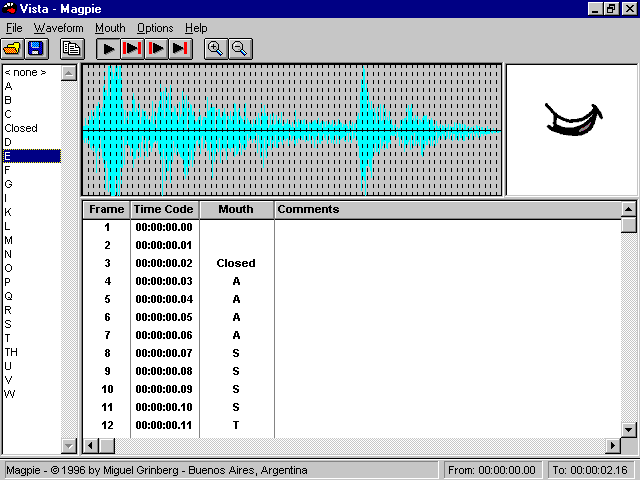Open the Options menu

155,28
